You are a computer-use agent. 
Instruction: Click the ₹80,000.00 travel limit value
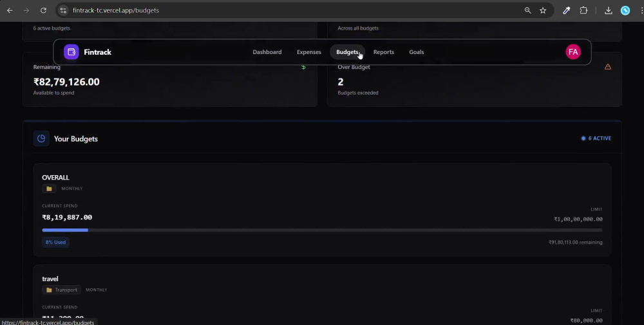(x=587, y=320)
